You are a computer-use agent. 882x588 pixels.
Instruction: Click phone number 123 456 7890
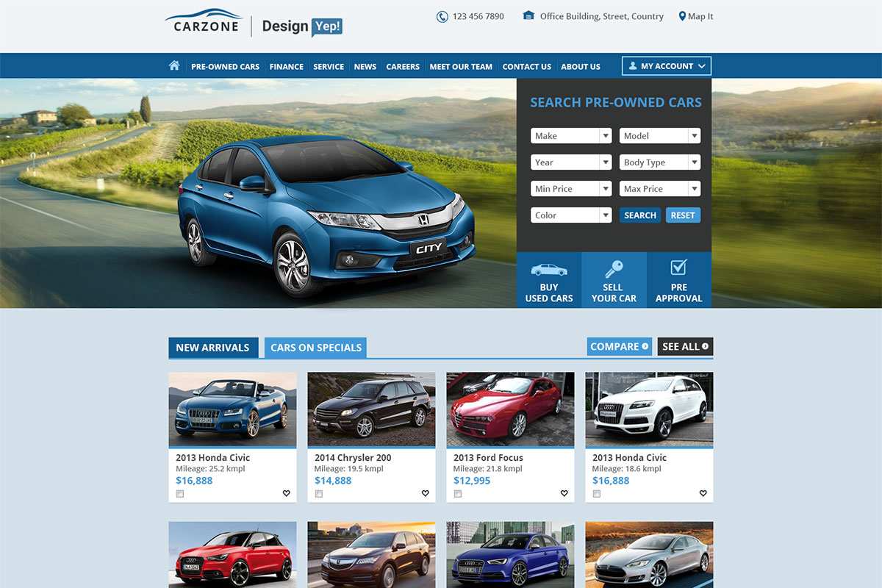(x=478, y=16)
